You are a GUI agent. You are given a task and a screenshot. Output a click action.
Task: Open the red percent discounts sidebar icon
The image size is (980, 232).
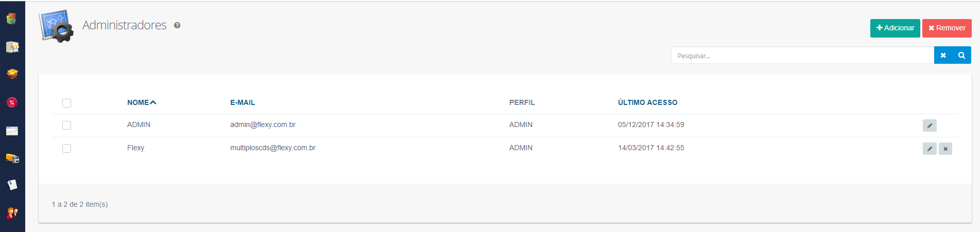coord(12,102)
